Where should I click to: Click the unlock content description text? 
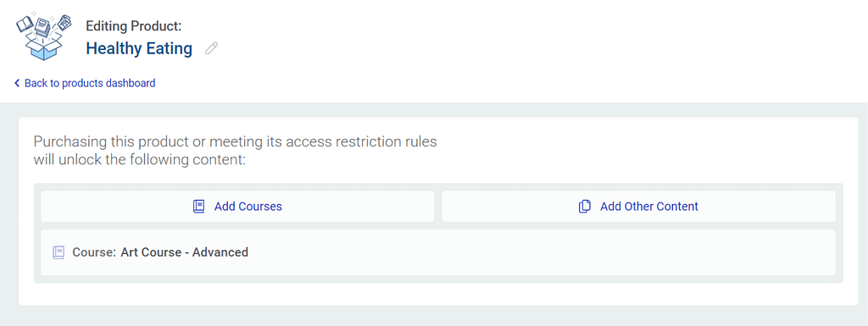click(x=235, y=151)
